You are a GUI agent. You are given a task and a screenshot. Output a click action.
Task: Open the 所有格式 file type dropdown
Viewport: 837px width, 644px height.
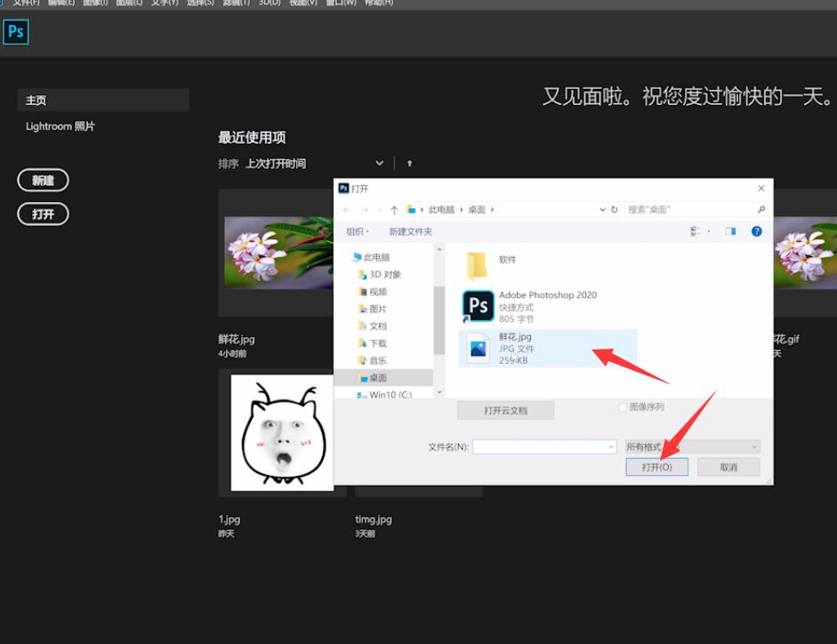pyautogui.click(x=693, y=447)
